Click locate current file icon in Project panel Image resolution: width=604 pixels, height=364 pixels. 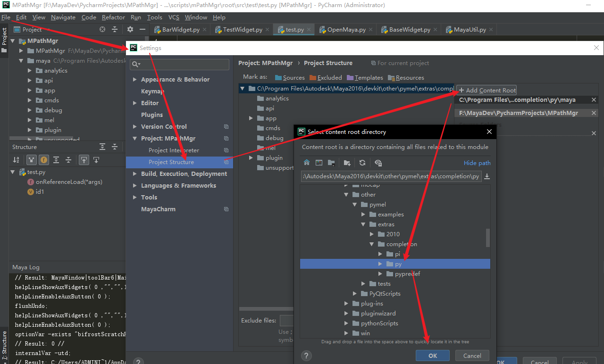pos(102,29)
